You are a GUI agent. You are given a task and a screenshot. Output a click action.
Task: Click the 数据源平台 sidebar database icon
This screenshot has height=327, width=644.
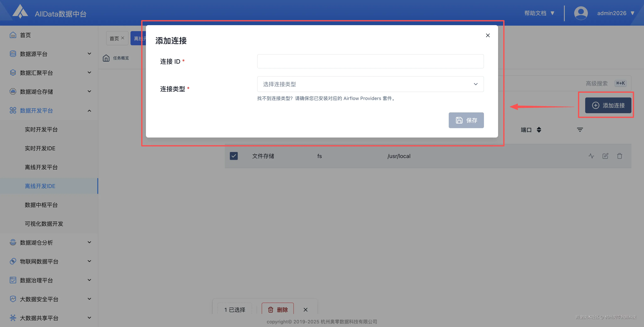(x=13, y=53)
